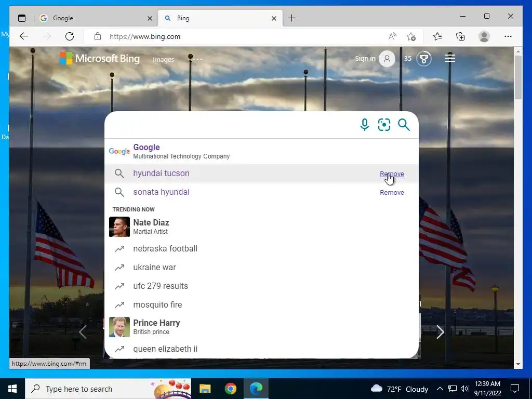Pick mosquito fire trending search
The height and width of the screenshot is (399, 532).
coord(261,304)
